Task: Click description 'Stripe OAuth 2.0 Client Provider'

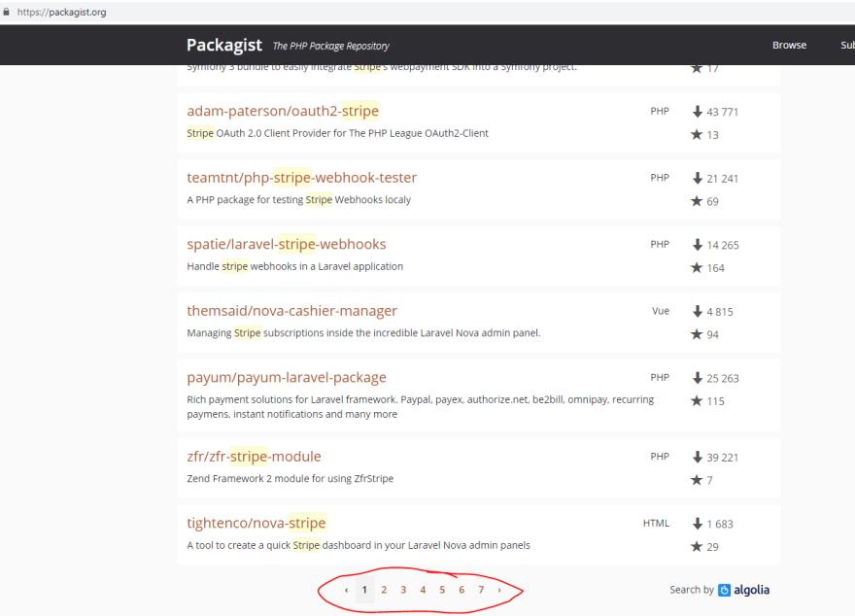Action: 337,133
